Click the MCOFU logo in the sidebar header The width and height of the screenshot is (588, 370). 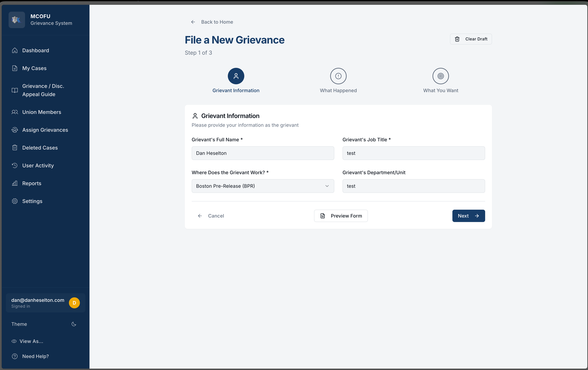coord(17,20)
